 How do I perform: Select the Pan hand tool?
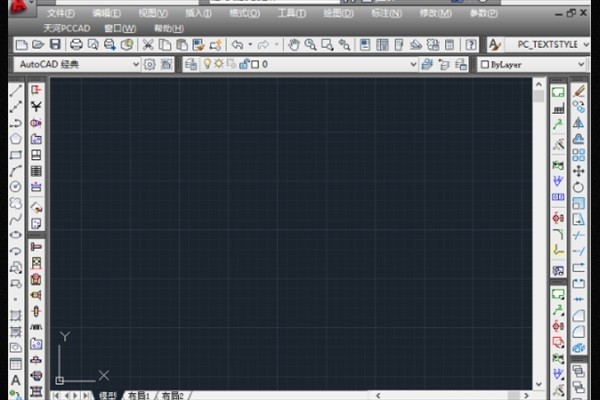(293, 45)
